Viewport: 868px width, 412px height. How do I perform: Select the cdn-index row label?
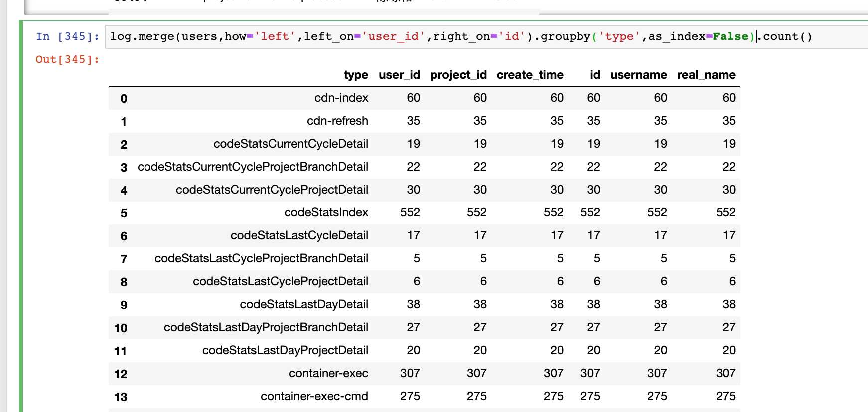[x=341, y=98]
